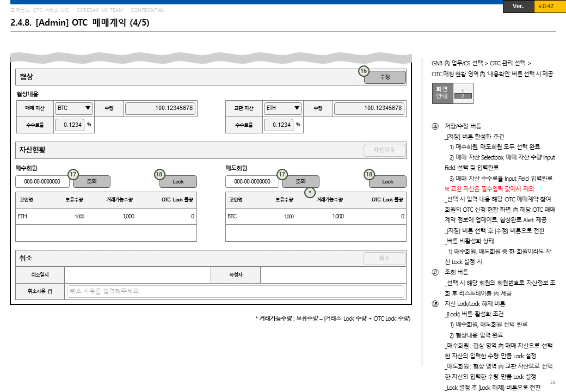Viewport: 566px width, 392px height.
Task: Click 매수회원 member number input
Action: pos(42,181)
